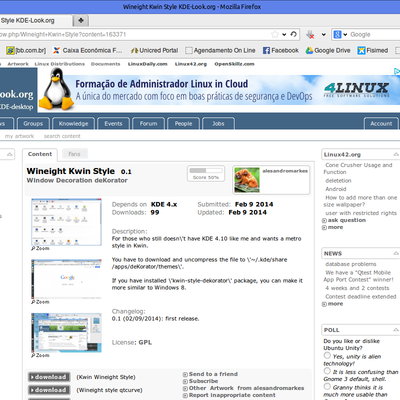
Task: Open the Knowledge navigation tab
Action: click(x=73, y=124)
